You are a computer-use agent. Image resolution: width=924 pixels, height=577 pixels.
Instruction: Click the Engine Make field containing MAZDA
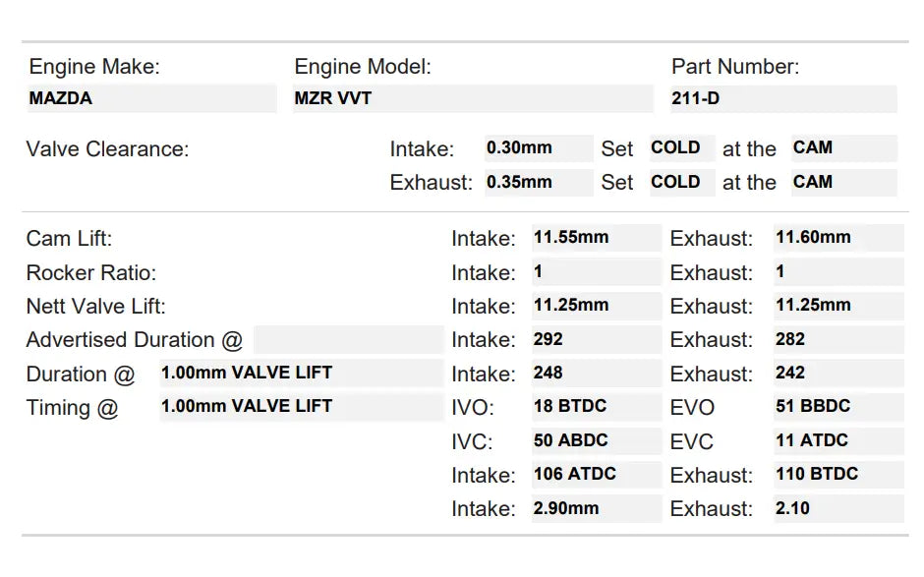click(151, 98)
